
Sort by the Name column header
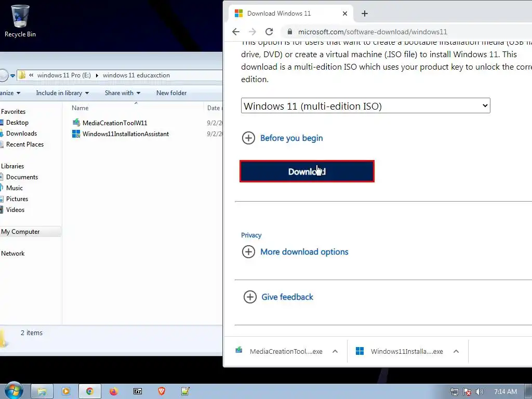pyautogui.click(x=80, y=108)
